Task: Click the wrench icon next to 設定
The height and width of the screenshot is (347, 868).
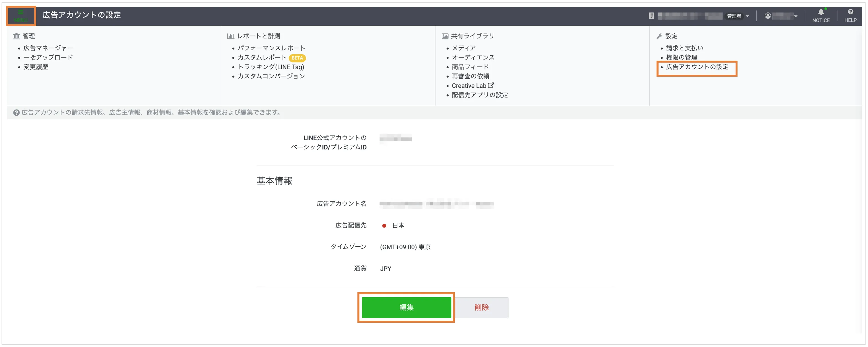Action: [659, 36]
